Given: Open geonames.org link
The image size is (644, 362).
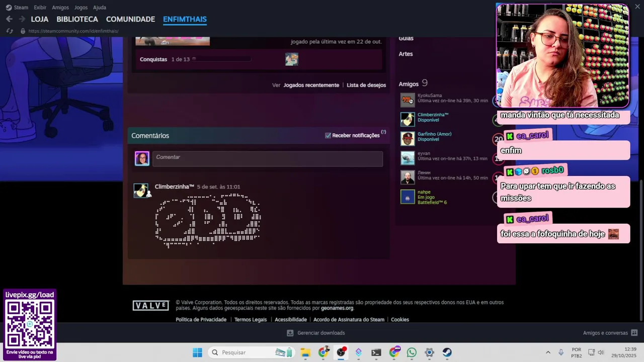Looking at the screenshot, I should (337, 308).
